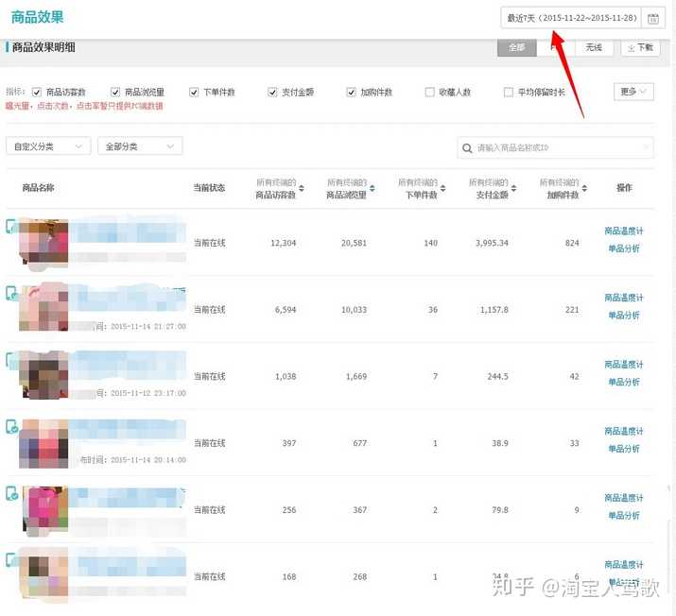The height and width of the screenshot is (616, 676).
Task: Select the 全部 terminal tab
Action: [516, 47]
